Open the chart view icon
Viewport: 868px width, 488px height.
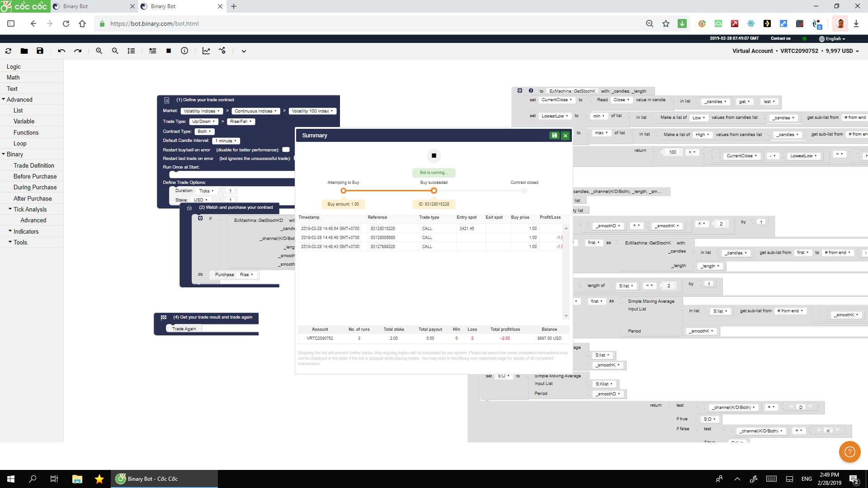[x=206, y=51]
